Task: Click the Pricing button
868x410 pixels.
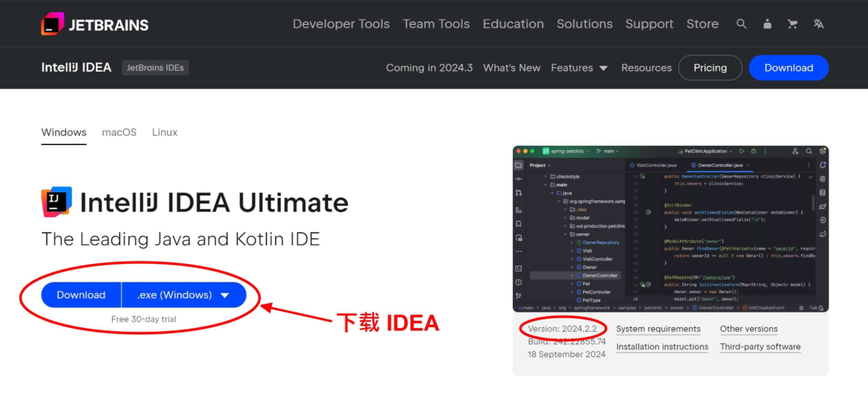Action: point(710,68)
